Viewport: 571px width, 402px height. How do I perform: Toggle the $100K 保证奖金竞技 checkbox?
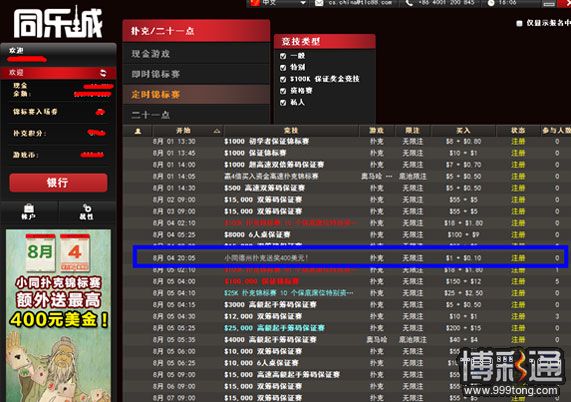[283, 79]
